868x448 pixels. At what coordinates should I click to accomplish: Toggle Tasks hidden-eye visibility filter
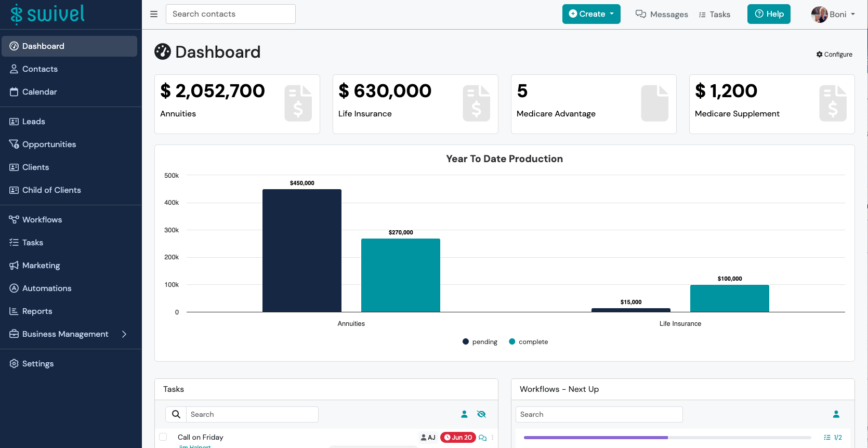pyautogui.click(x=481, y=414)
